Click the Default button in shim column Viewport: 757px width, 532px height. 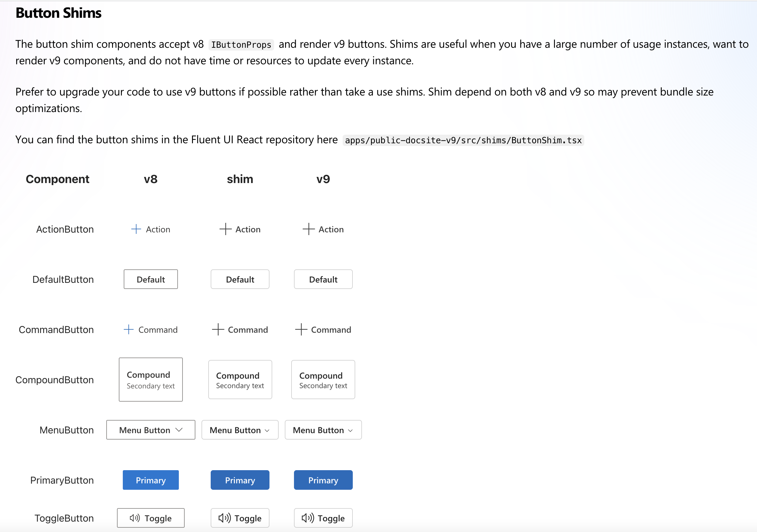point(240,279)
